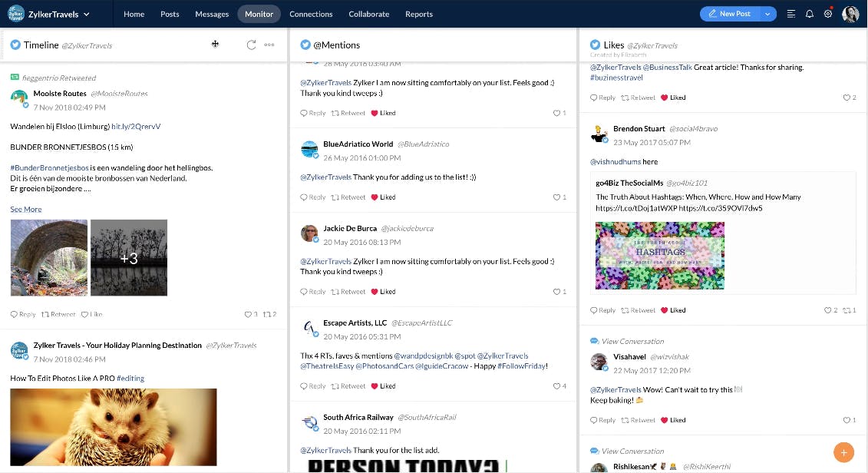Click the ZylkerTravels brand logo
Viewport: 868px width, 473px height.
tap(16, 14)
